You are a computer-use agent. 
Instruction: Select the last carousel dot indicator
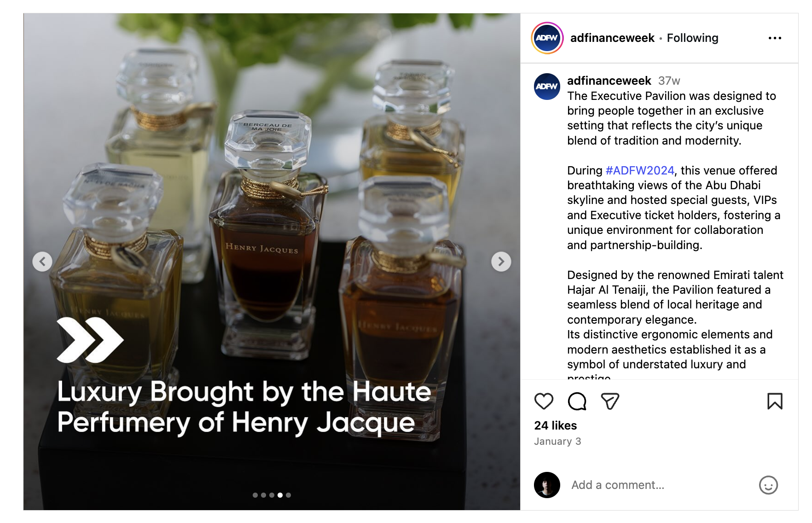pyautogui.click(x=288, y=495)
